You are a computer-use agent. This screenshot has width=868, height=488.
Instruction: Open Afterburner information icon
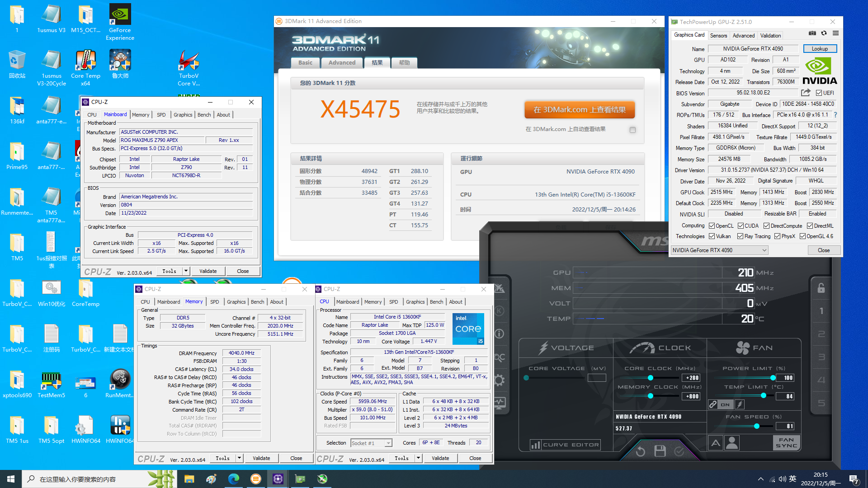(x=499, y=334)
